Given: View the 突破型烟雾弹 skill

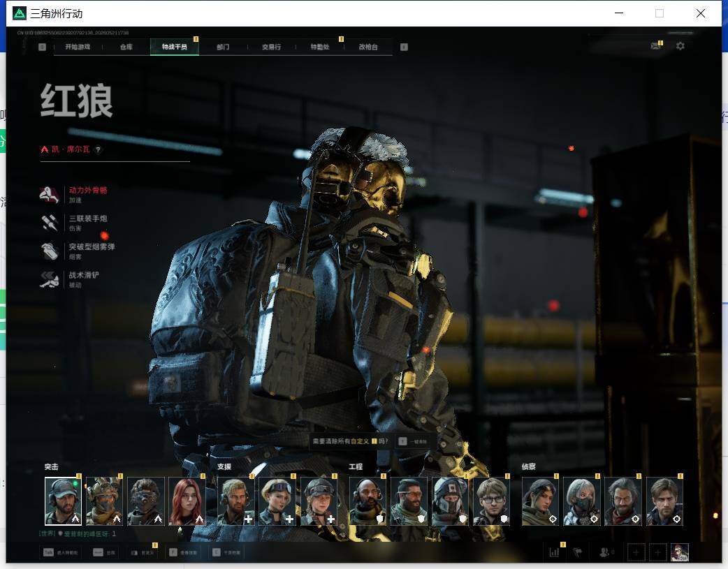Looking at the screenshot, I should [78, 251].
